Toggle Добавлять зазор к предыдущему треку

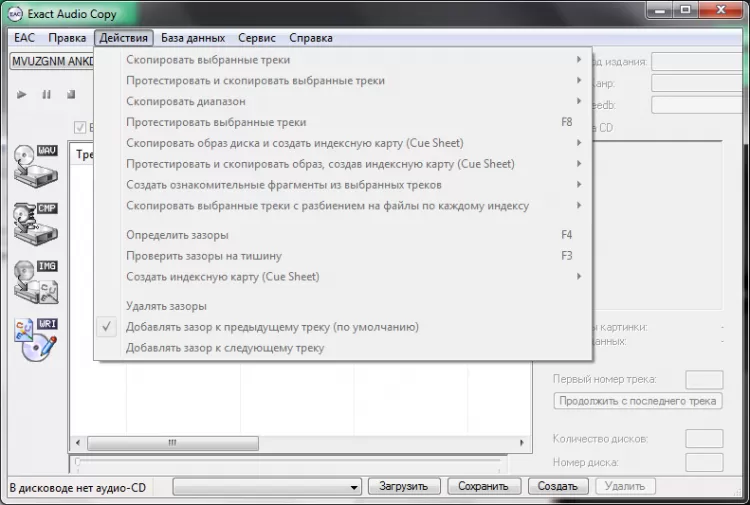point(343,327)
